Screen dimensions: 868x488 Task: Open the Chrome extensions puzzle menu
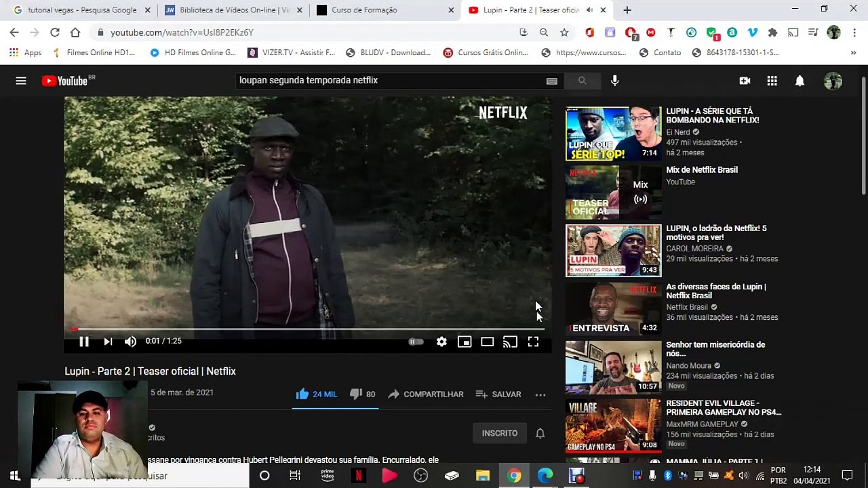(x=772, y=33)
